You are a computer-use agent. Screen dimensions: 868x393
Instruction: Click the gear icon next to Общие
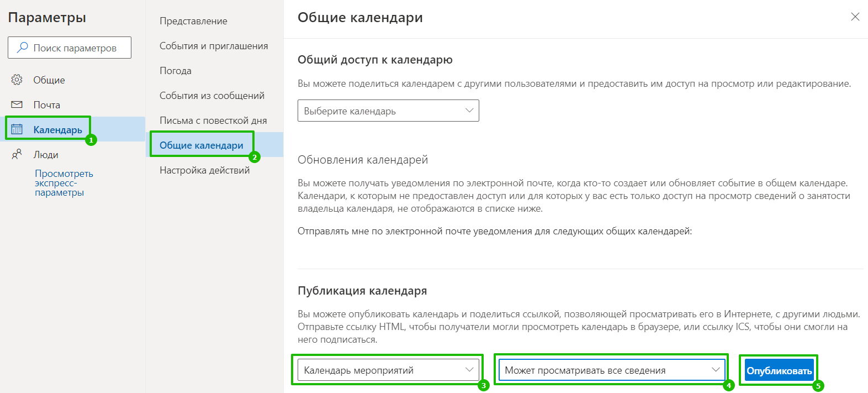click(17, 80)
